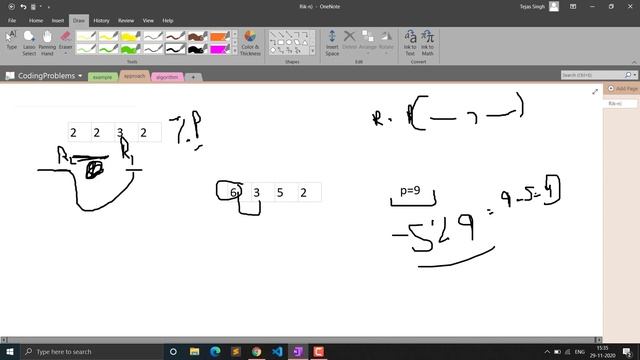Expand the page to full view
Viewport: 640px width, 360px height.
tap(595, 92)
